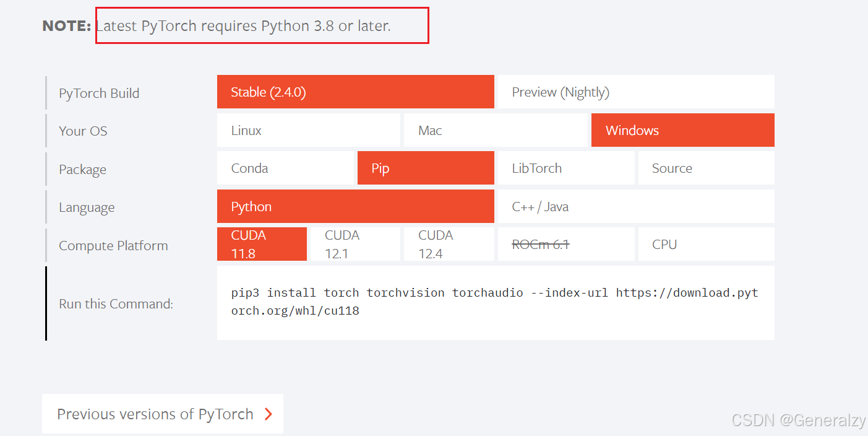Open the Previous versions of PyTorch link
868x436 pixels.
point(155,414)
